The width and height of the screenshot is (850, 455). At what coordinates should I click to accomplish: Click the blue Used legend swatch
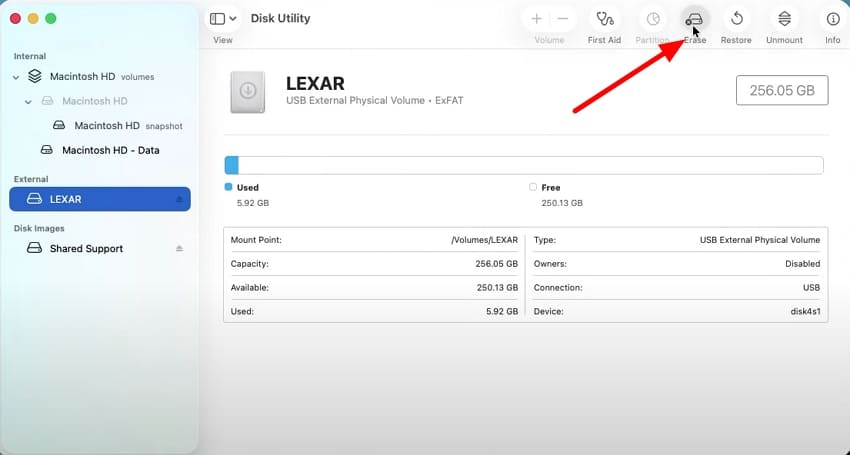point(228,187)
